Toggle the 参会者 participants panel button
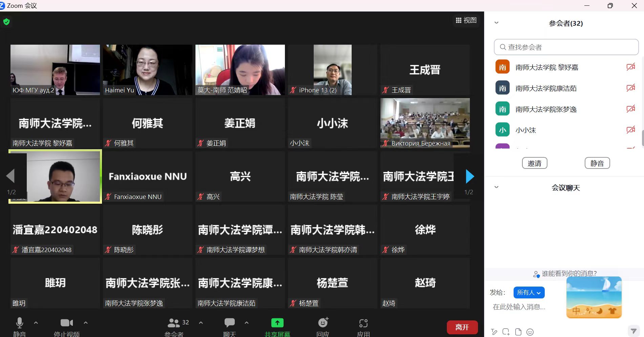 (174, 323)
